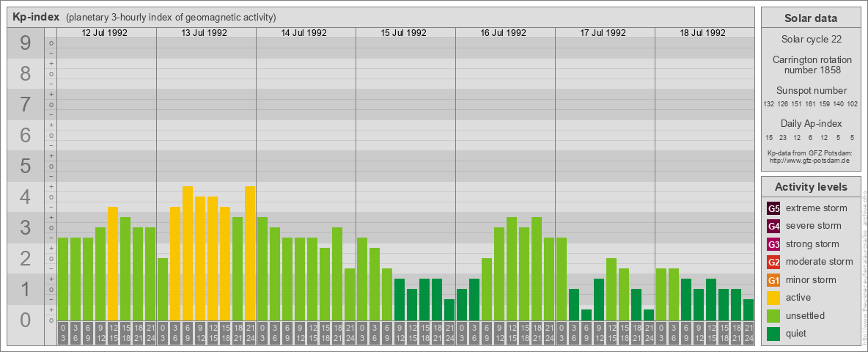Click the G1 minor storm badge
The width and height of the screenshot is (868, 352).
tap(773, 280)
